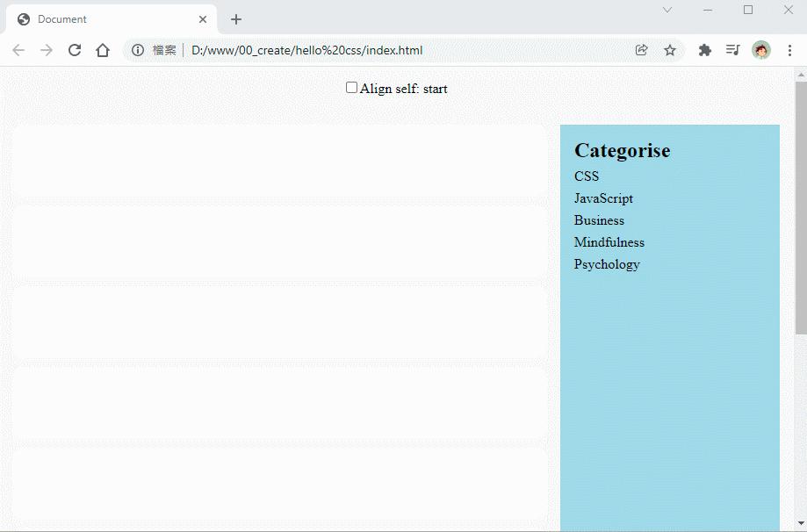Open the share page icon
Viewport: 807px width, 532px height.
(642, 50)
